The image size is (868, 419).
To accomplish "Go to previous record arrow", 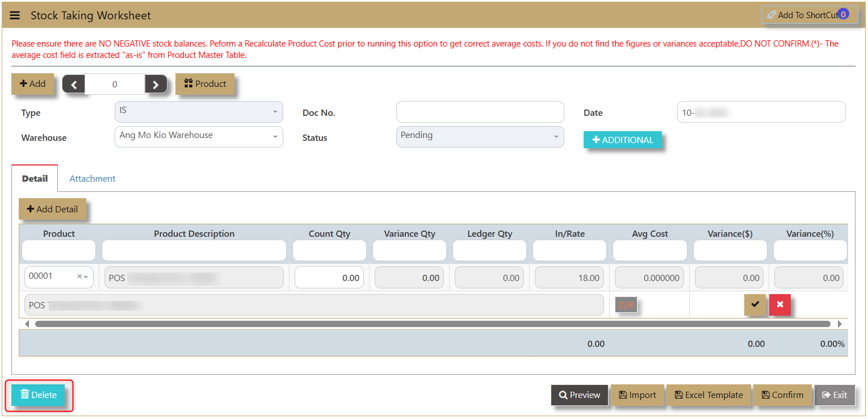I will (x=73, y=85).
